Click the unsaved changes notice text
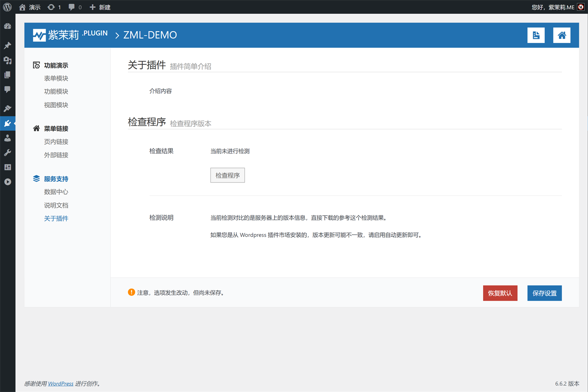The height and width of the screenshot is (392, 588). pos(180,293)
